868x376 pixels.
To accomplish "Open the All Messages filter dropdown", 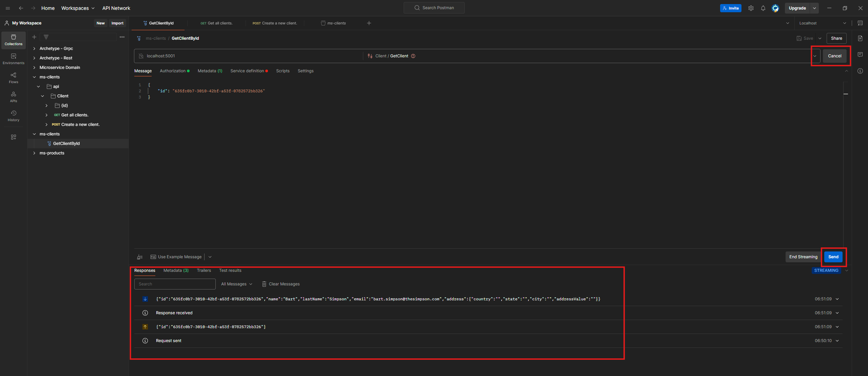I will point(236,284).
